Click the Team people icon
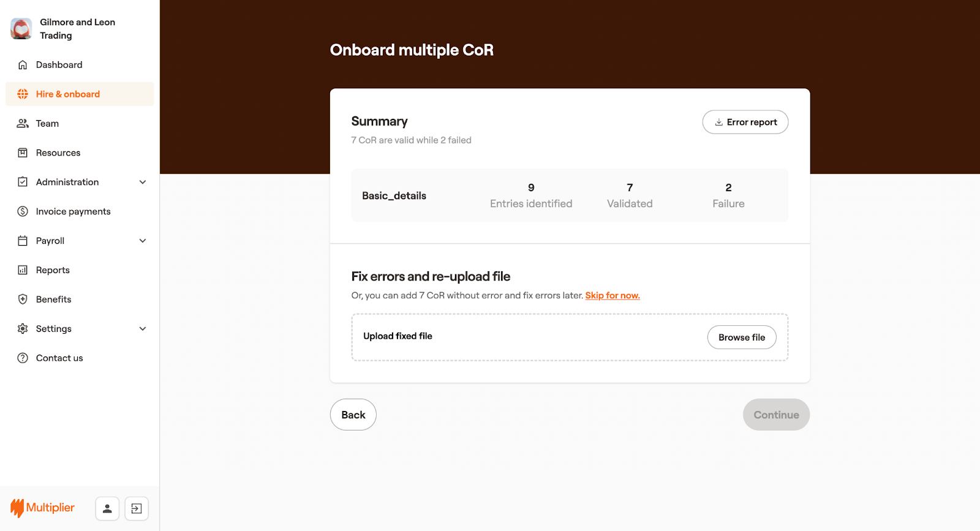Image resolution: width=980 pixels, height=531 pixels. 23,124
